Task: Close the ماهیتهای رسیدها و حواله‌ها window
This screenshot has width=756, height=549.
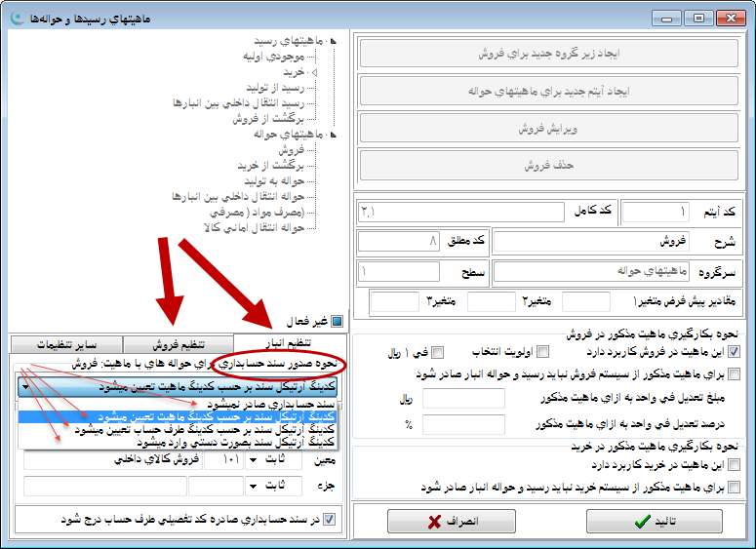Action: click(x=731, y=19)
